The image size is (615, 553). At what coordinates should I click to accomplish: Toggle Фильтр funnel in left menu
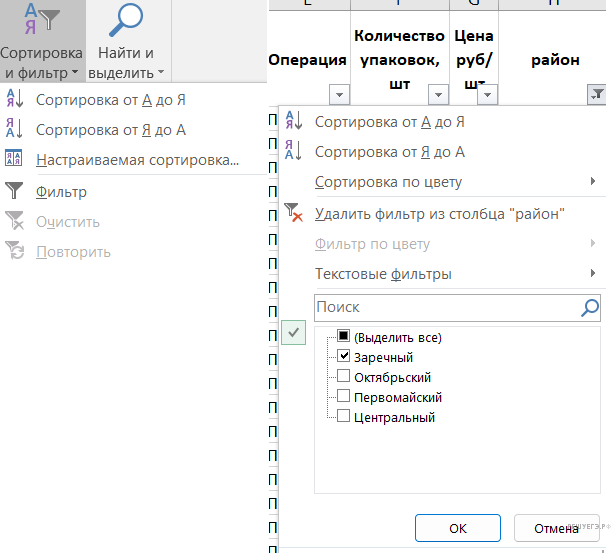coord(60,191)
